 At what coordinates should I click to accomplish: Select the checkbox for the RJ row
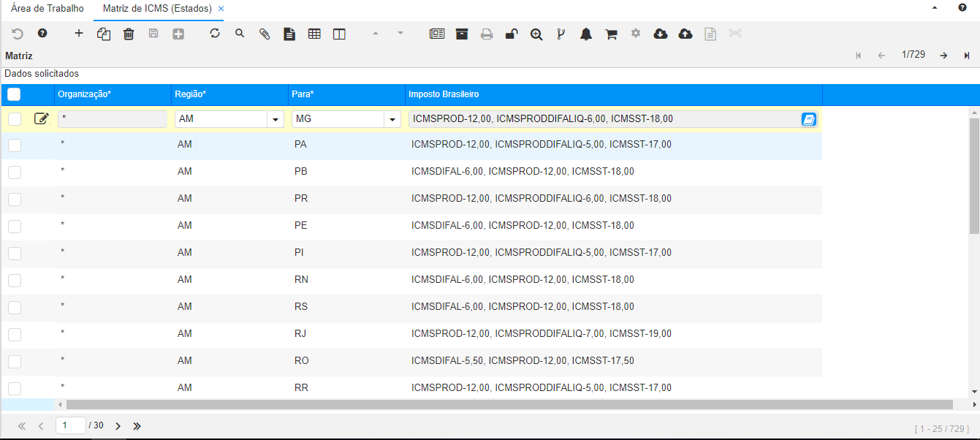point(15,334)
